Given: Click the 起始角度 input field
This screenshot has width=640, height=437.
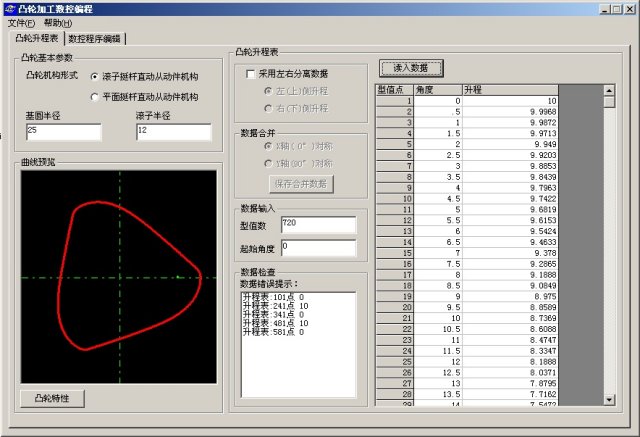Looking at the screenshot, I should click(318, 247).
